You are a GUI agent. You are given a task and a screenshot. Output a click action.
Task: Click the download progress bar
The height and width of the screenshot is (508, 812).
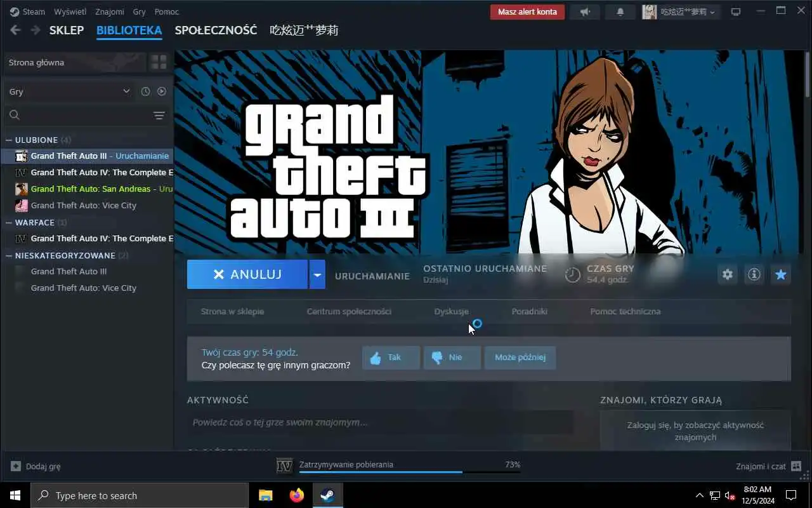[410, 472]
